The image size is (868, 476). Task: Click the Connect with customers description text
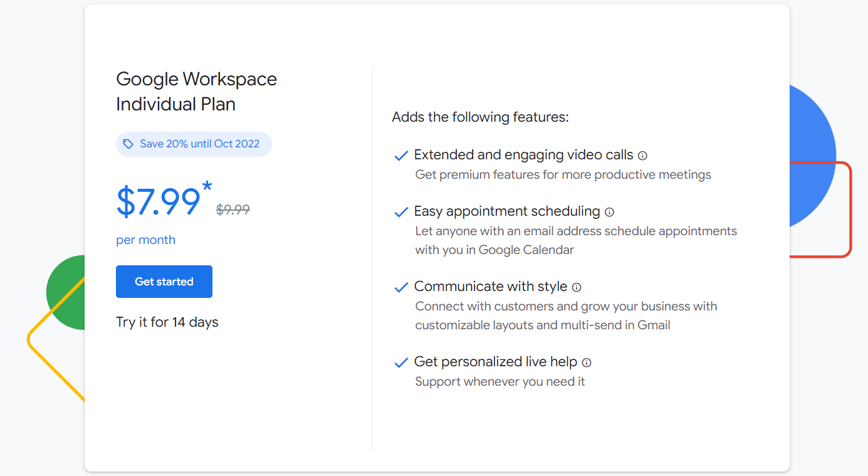566,315
